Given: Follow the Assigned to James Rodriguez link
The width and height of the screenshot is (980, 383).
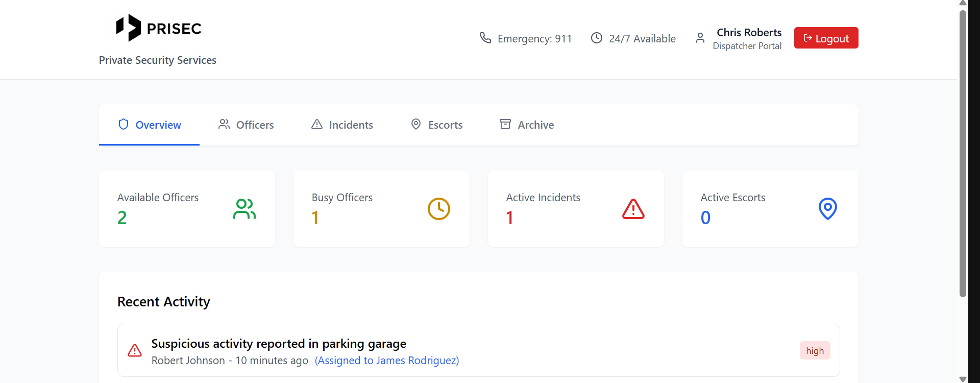Looking at the screenshot, I should pyautogui.click(x=387, y=361).
